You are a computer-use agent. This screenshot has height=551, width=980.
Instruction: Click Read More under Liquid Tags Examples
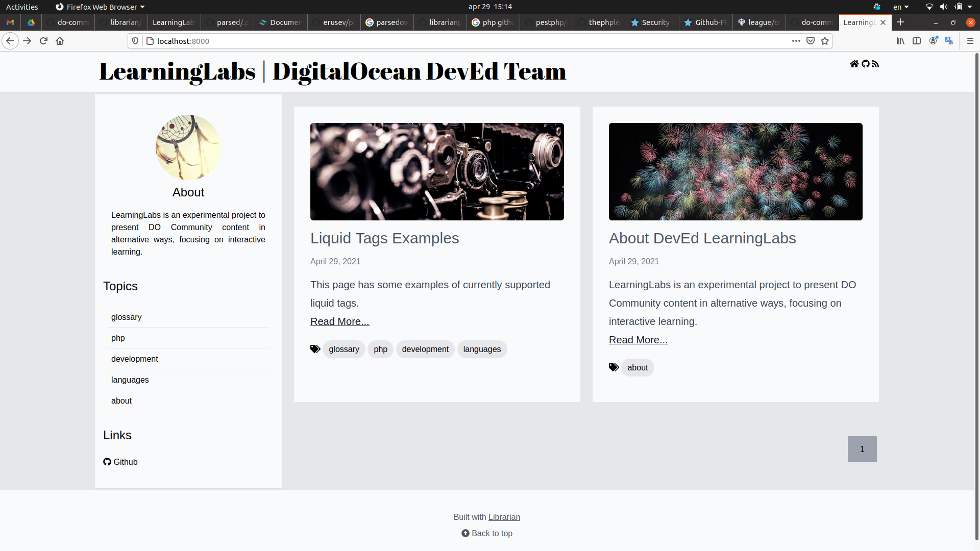340,321
